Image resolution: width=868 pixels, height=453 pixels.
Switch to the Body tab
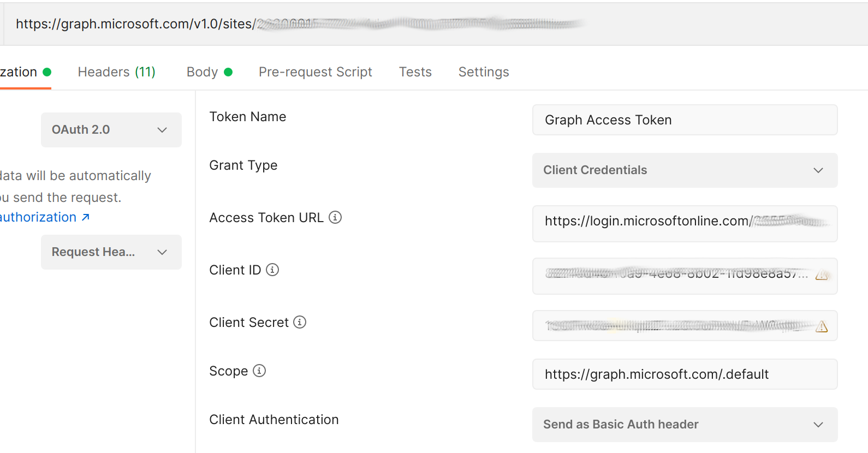click(x=210, y=72)
